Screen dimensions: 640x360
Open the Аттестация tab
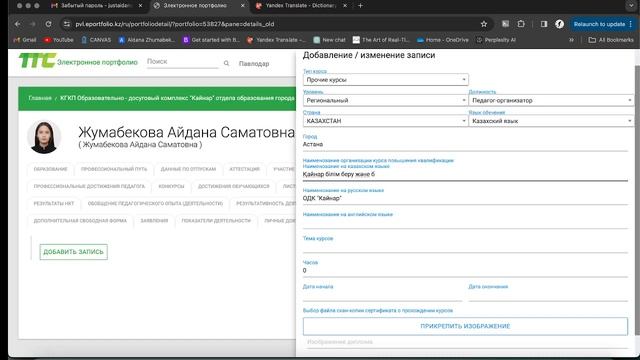point(244,169)
